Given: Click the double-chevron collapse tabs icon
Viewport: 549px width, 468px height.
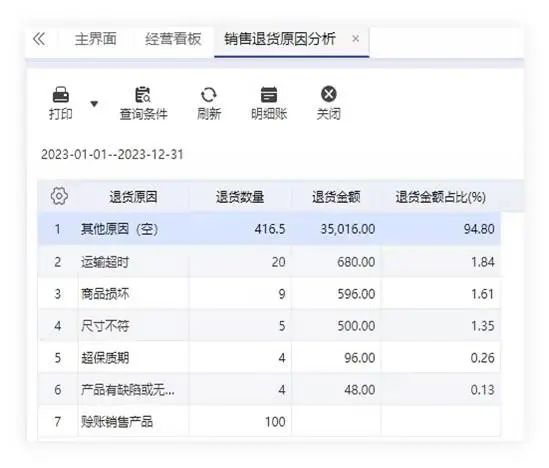Looking at the screenshot, I should [x=39, y=39].
